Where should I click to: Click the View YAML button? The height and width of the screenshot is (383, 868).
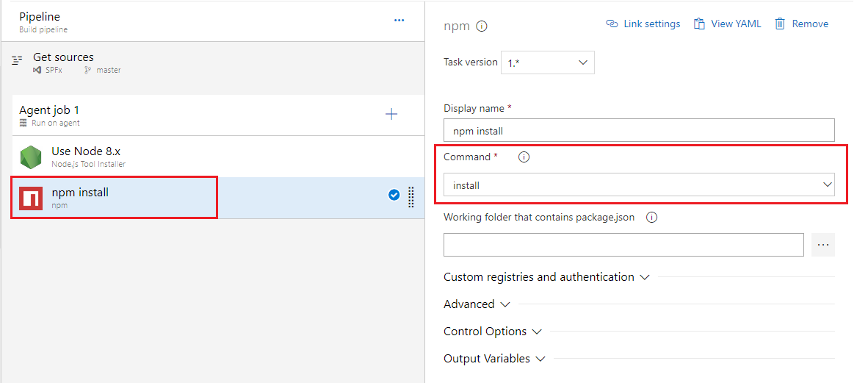(727, 24)
